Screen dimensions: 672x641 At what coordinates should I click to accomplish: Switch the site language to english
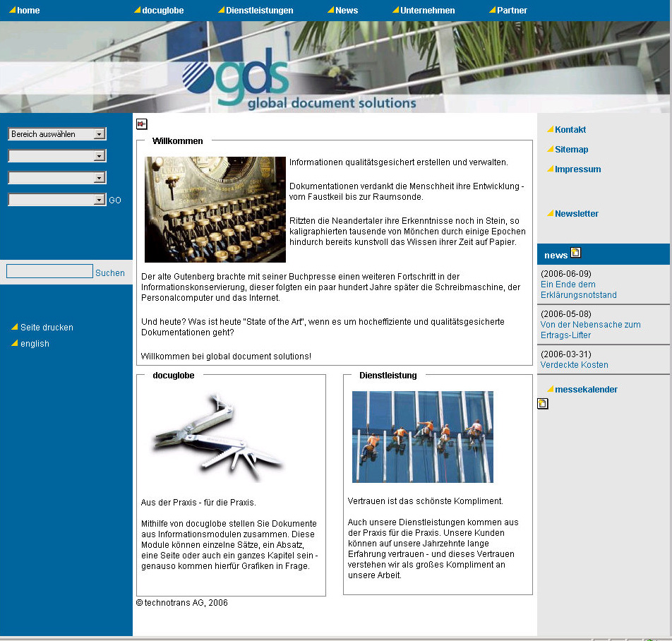point(34,343)
